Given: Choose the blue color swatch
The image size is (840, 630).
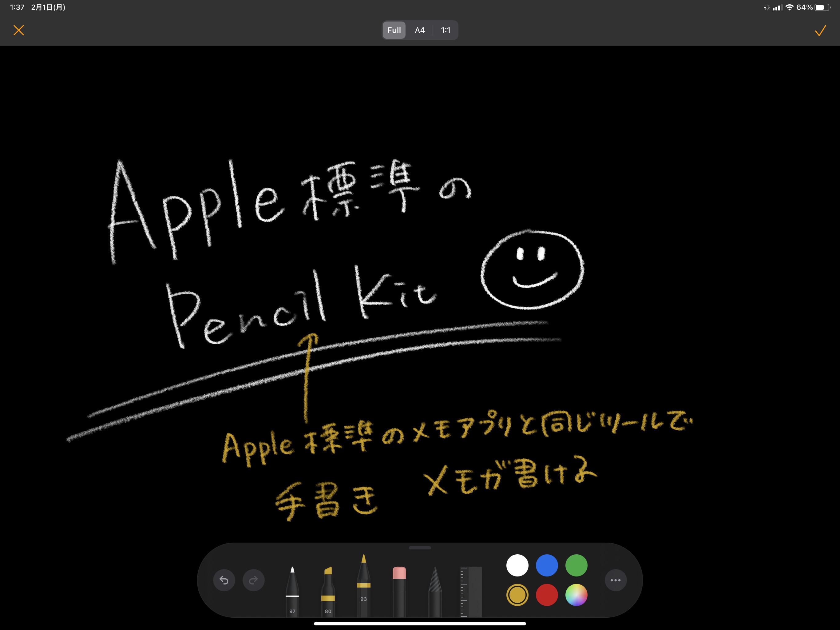Looking at the screenshot, I should (x=547, y=565).
